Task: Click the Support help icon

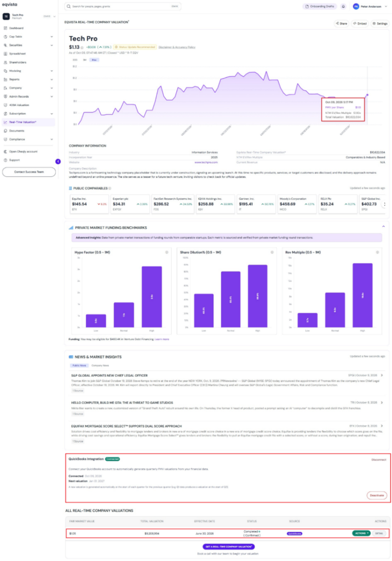Action: [5, 161]
